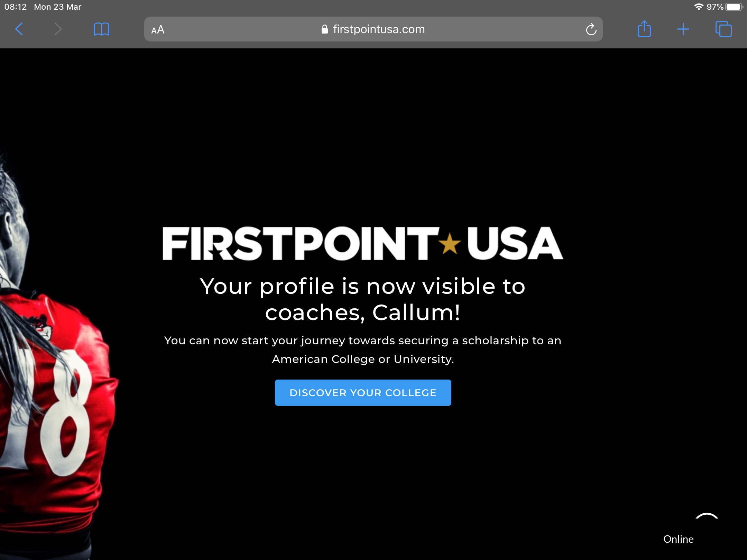The width and height of the screenshot is (747, 560).
Task: Show all open tabs overview
Action: (723, 29)
